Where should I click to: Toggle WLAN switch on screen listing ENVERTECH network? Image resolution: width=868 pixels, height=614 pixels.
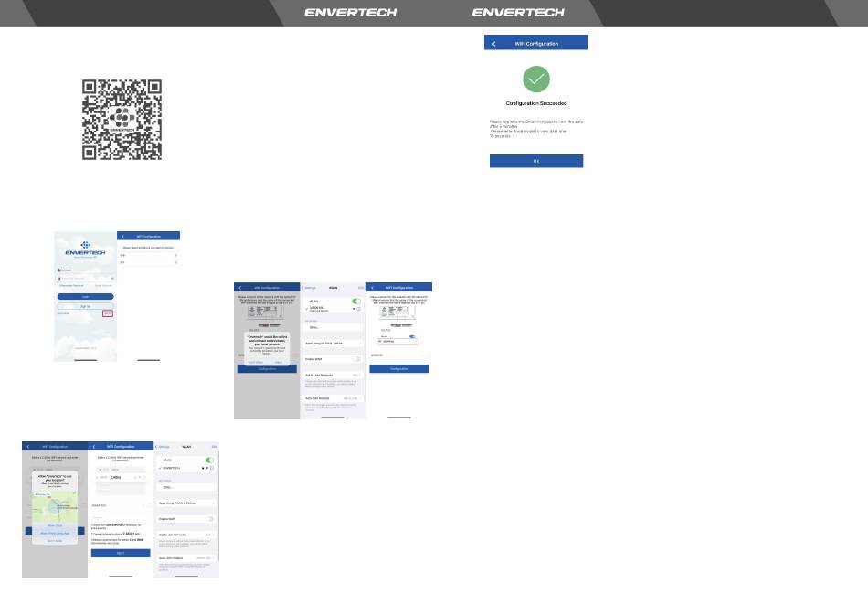[209, 460]
